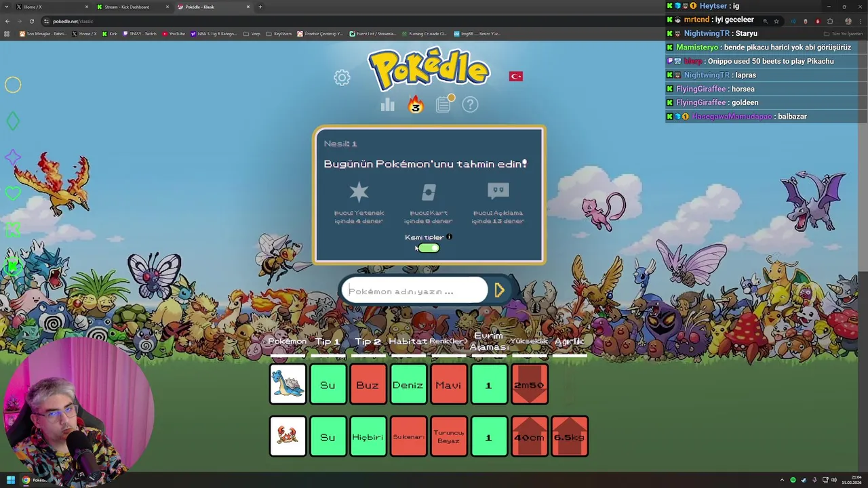Viewport: 868px width, 488px height.
Task: Click the star Yetenek hint icon
Action: click(x=359, y=192)
